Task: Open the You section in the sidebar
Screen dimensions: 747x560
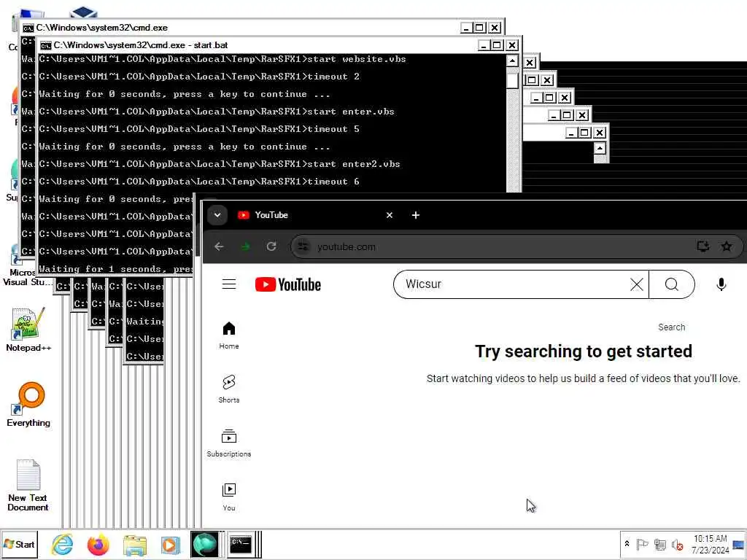Action: pyautogui.click(x=228, y=497)
